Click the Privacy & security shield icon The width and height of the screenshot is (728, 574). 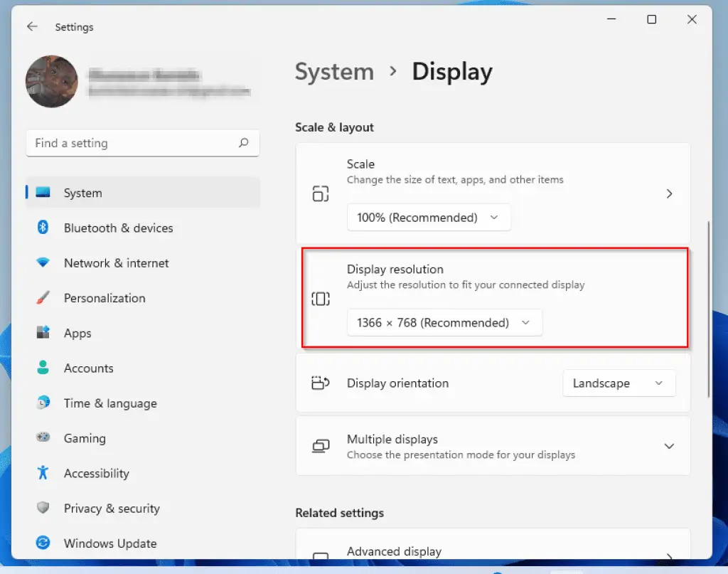tap(43, 508)
